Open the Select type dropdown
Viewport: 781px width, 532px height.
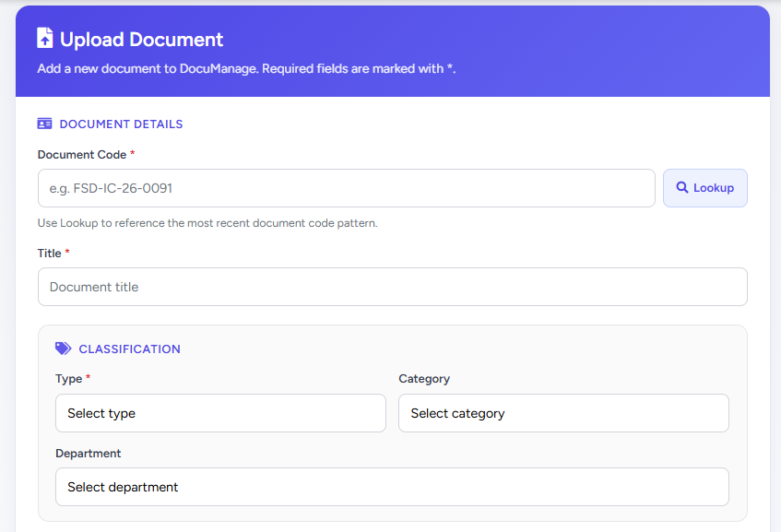pos(220,413)
